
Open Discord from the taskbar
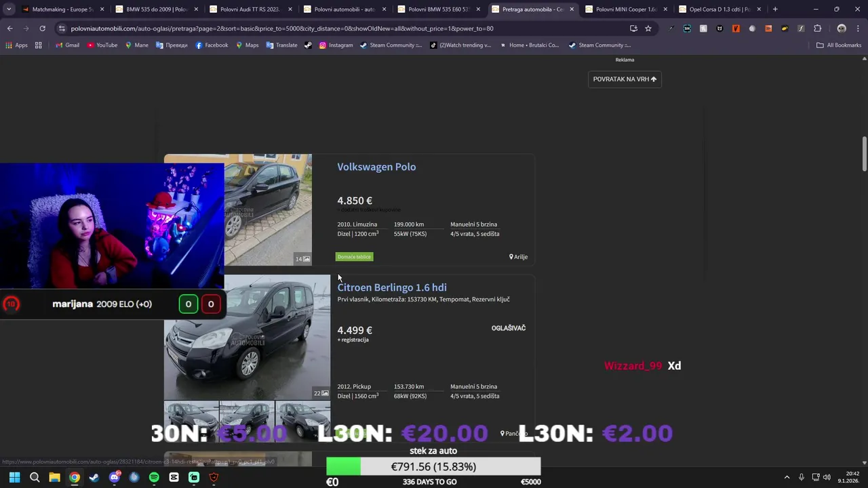click(x=114, y=477)
